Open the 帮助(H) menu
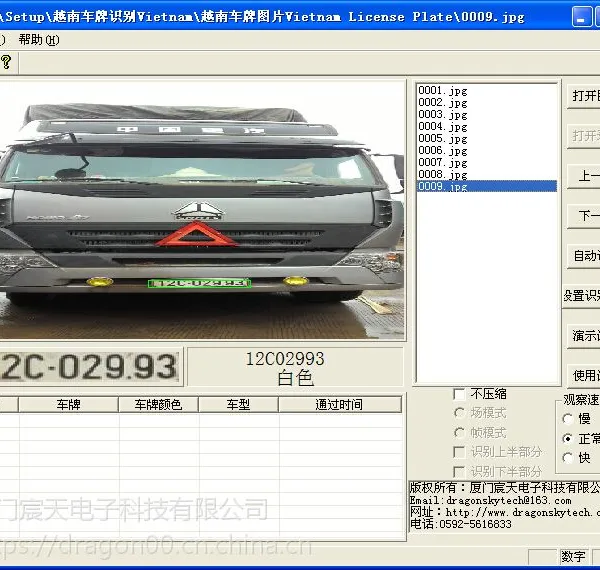Image resolution: width=600 pixels, height=570 pixels. tap(39, 40)
